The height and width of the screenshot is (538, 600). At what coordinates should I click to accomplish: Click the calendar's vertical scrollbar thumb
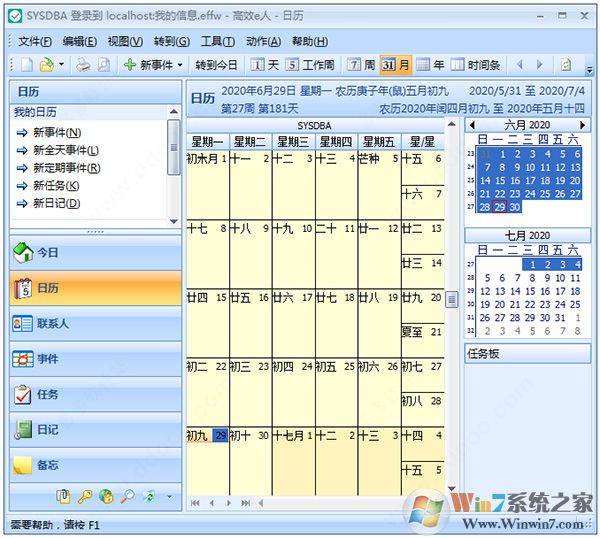point(451,300)
